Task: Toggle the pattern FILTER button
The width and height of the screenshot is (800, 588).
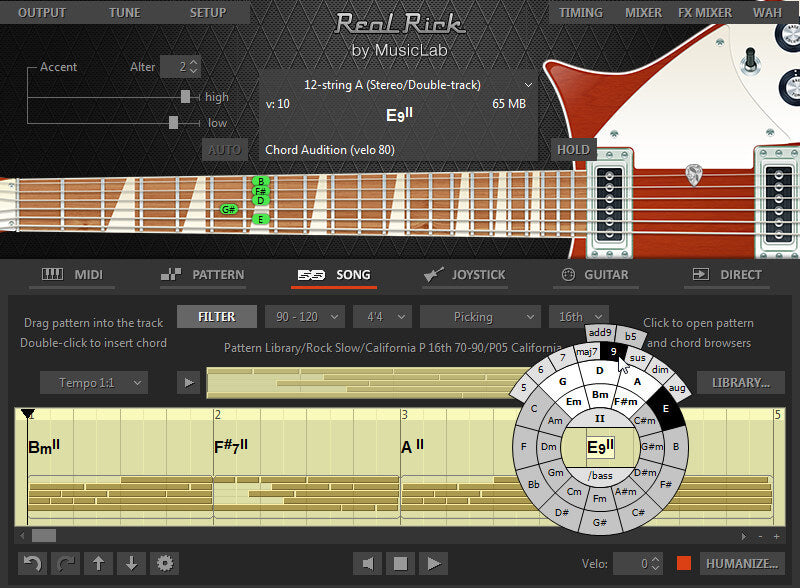Action: tap(216, 316)
